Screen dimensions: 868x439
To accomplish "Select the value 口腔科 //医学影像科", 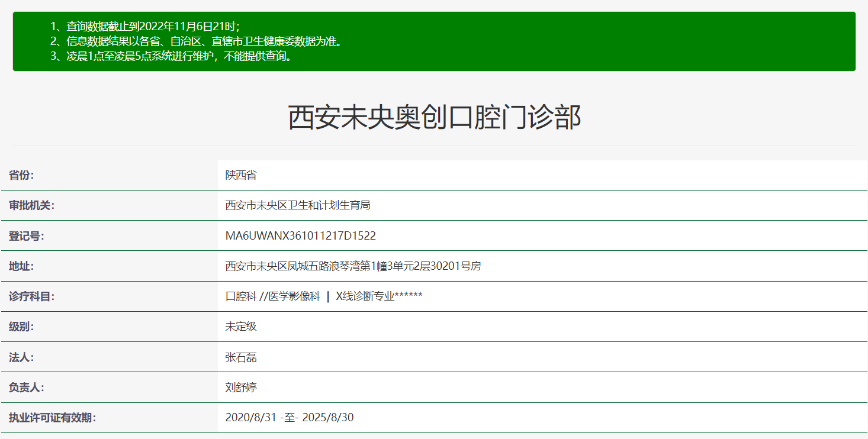I will (324, 296).
